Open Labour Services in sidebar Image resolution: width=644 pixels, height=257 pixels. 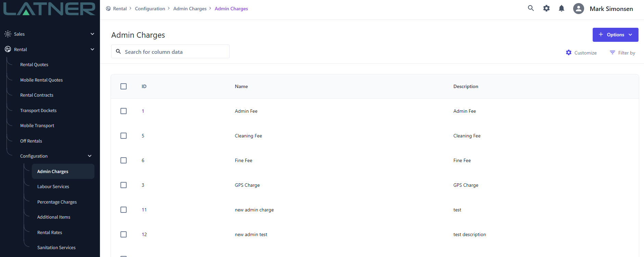click(53, 186)
